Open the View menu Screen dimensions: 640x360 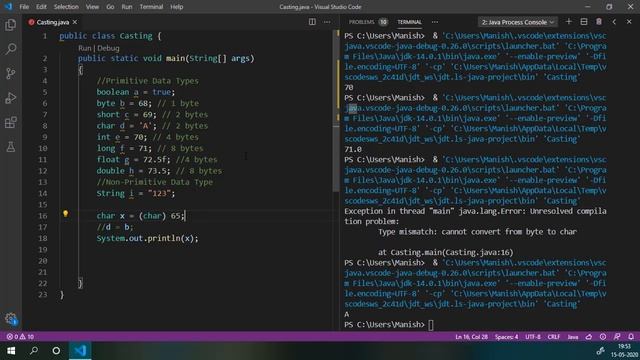(x=92, y=7)
